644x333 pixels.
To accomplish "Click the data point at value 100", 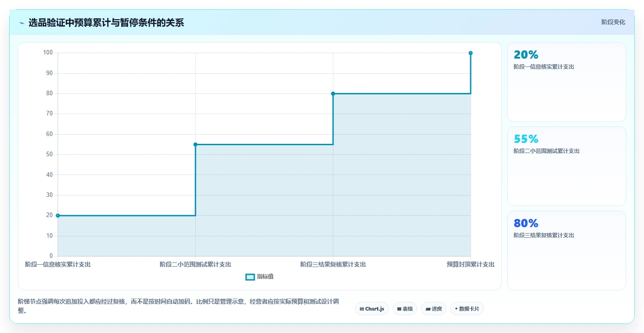I will tap(471, 53).
